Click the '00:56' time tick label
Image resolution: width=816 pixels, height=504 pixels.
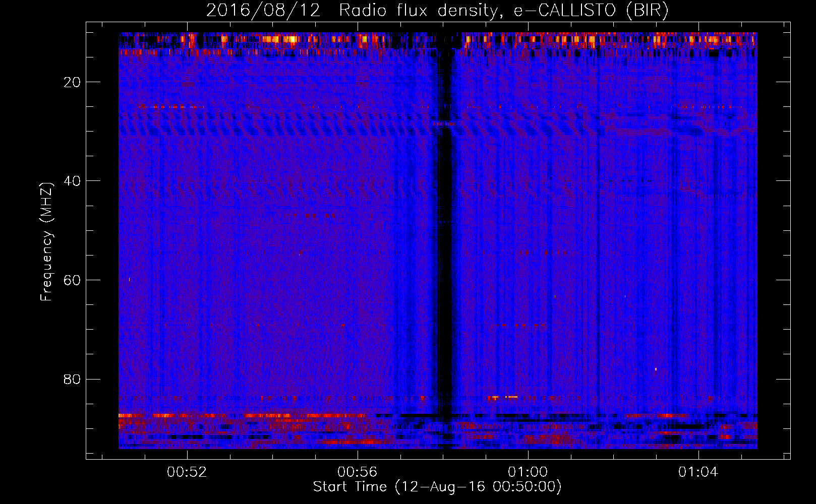pos(358,472)
